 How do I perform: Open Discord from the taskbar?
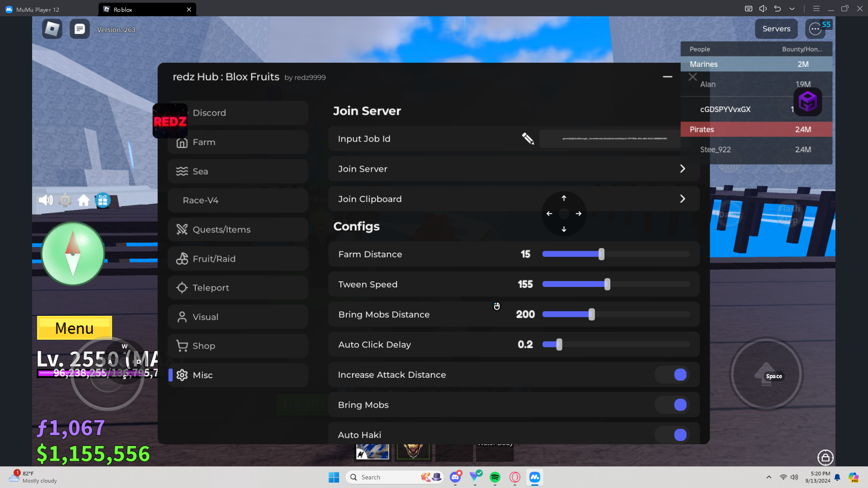(x=455, y=477)
